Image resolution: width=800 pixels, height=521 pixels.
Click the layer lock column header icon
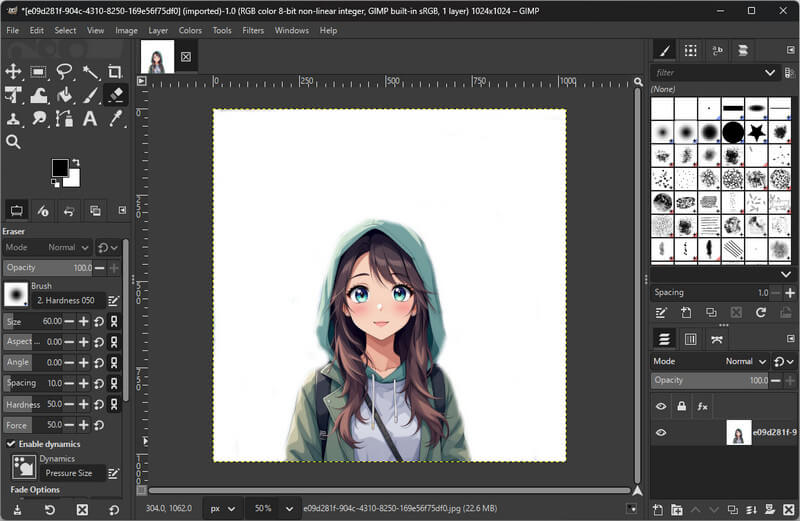tap(682, 407)
